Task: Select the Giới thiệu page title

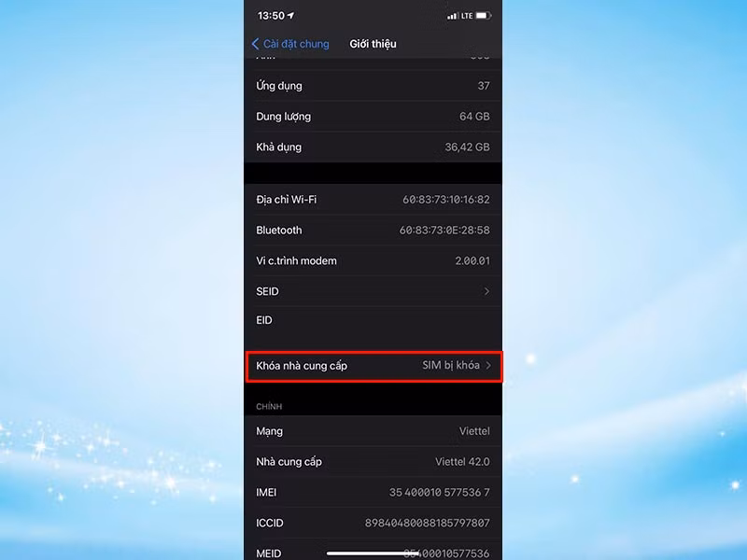Action: point(373,44)
